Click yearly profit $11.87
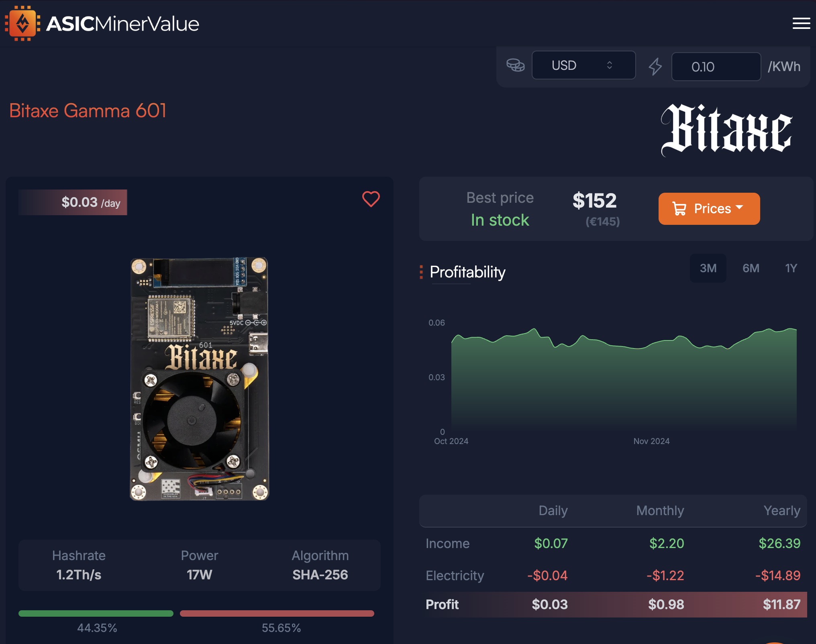The height and width of the screenshot is (644, 816). point(781,604)
